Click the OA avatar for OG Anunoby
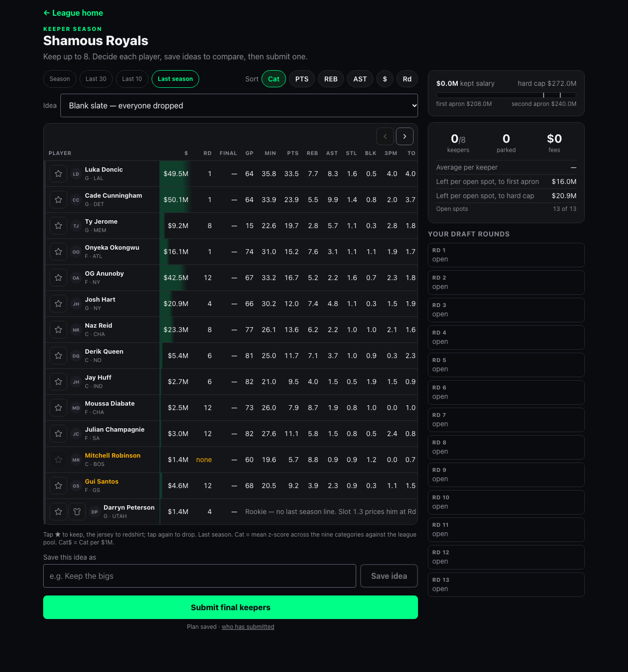 76,278
